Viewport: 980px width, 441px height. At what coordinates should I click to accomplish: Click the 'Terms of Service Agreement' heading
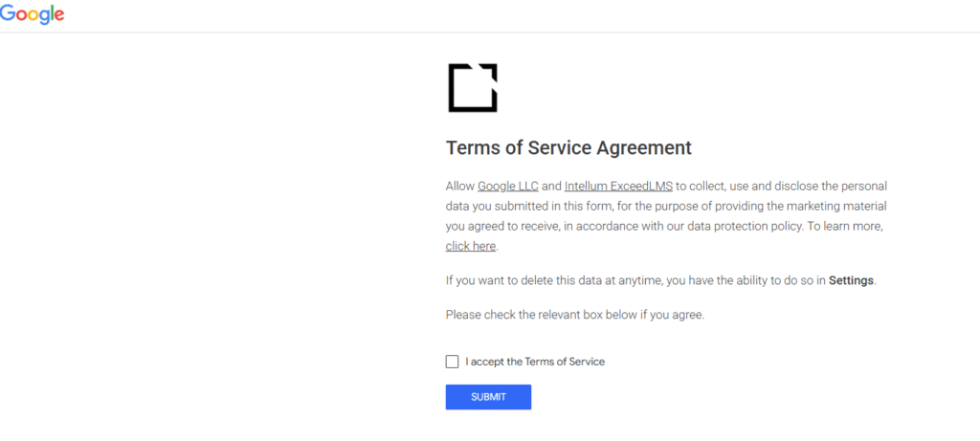(568, 148)
